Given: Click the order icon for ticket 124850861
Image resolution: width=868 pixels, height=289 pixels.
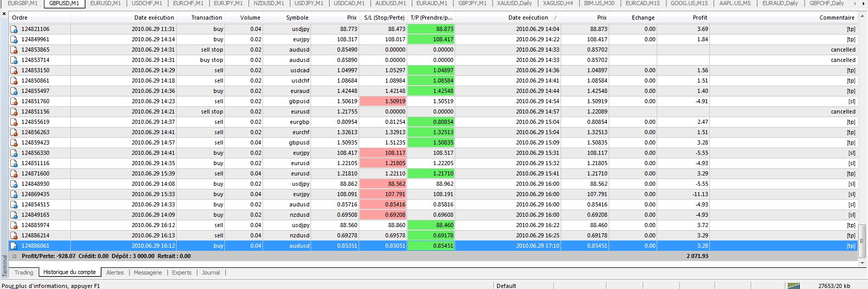Looking at the screenshot, I should [x=14, y=81].
